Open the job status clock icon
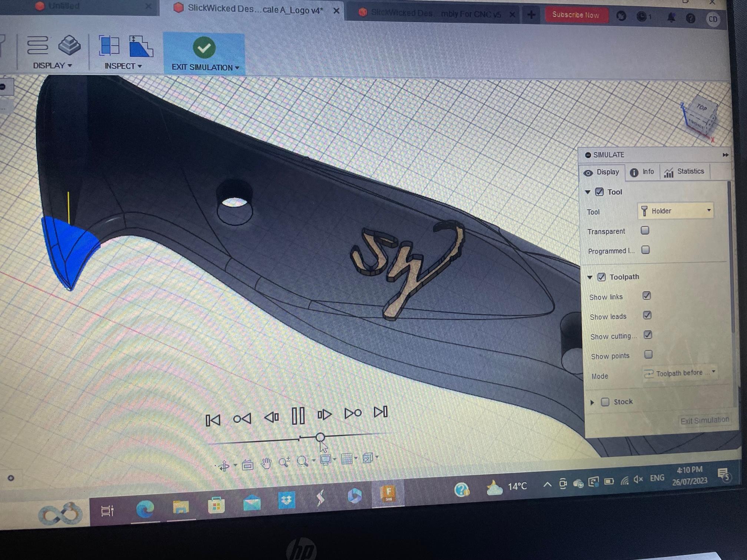The width and height of the screenshot is (747, 560). (x=642, y=17)
